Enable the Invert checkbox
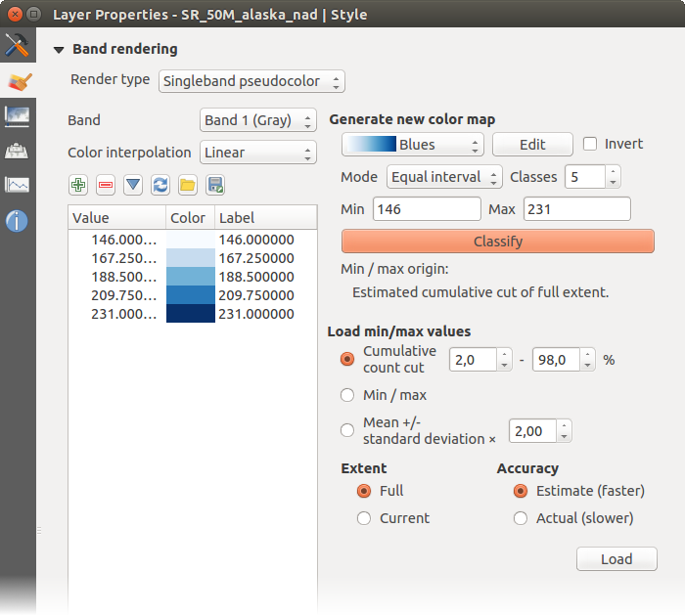 coord(590,144)
